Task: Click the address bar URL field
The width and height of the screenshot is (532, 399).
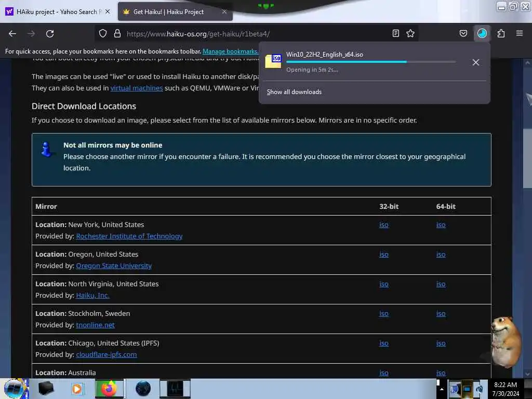Action: click(x=258, y=34)
